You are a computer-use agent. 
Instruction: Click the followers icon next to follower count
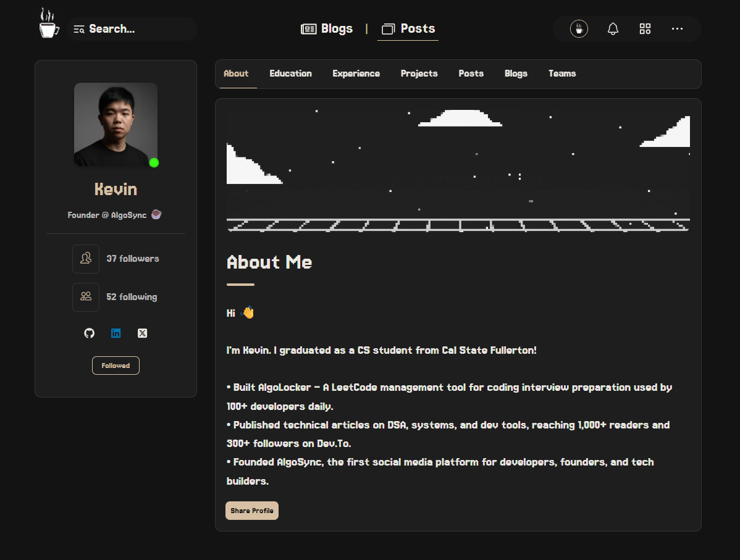(86, 259)
